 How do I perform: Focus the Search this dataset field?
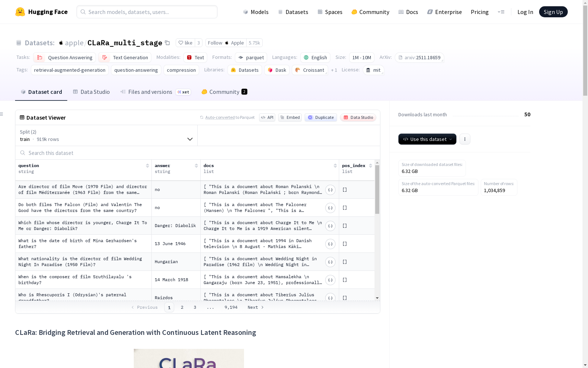(198, 153)
